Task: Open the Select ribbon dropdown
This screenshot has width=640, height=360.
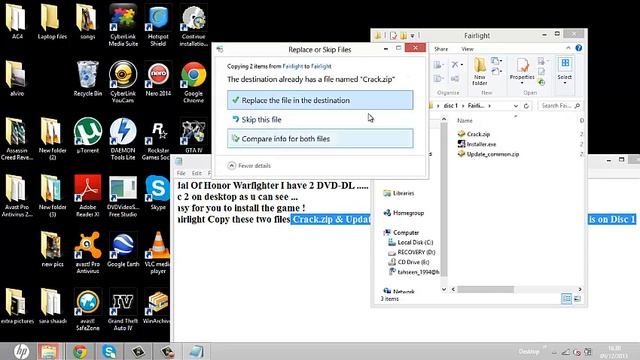Action: pos(565,70)
